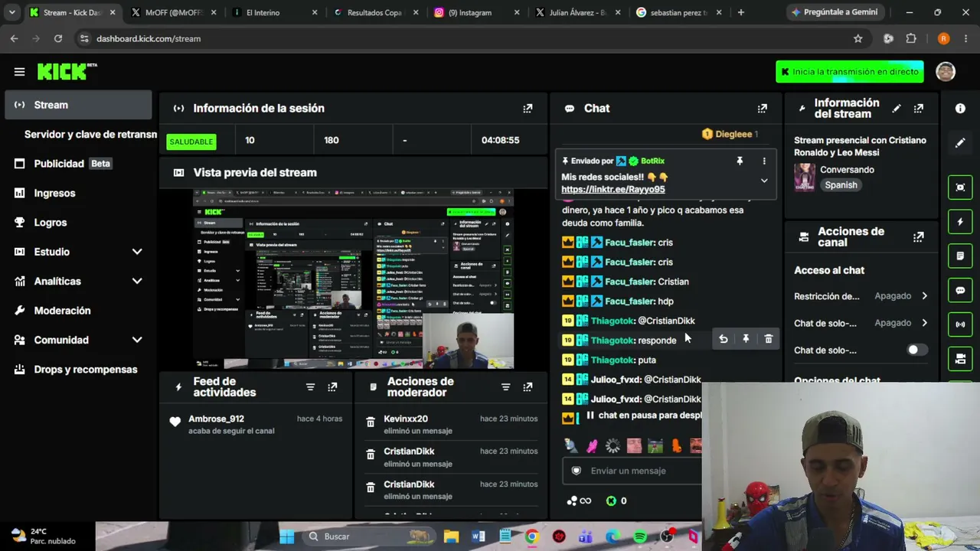
Task: Open File Explorer from the taskbar
Action: [451, 536]
